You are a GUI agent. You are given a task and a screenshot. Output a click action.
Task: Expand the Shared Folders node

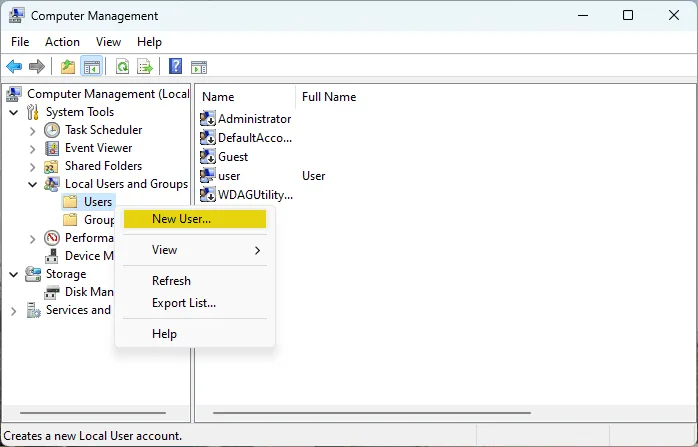32,167
